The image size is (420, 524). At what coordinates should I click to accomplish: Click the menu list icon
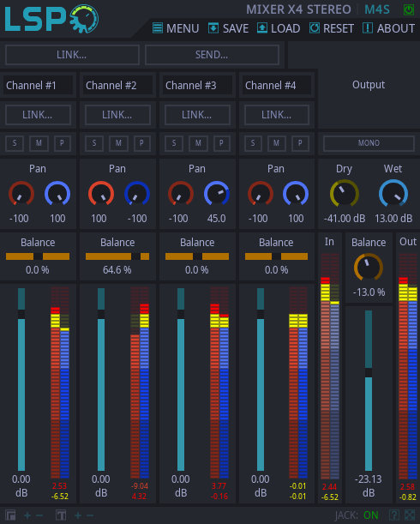pyautogui.click(x=158, y=28)
